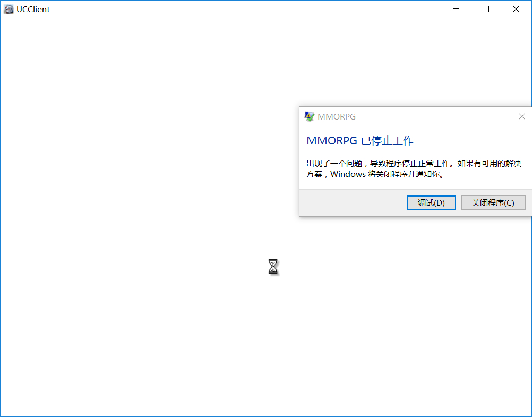
Task: Click the word Windows in the error message
Action: (x=348, y=174)
